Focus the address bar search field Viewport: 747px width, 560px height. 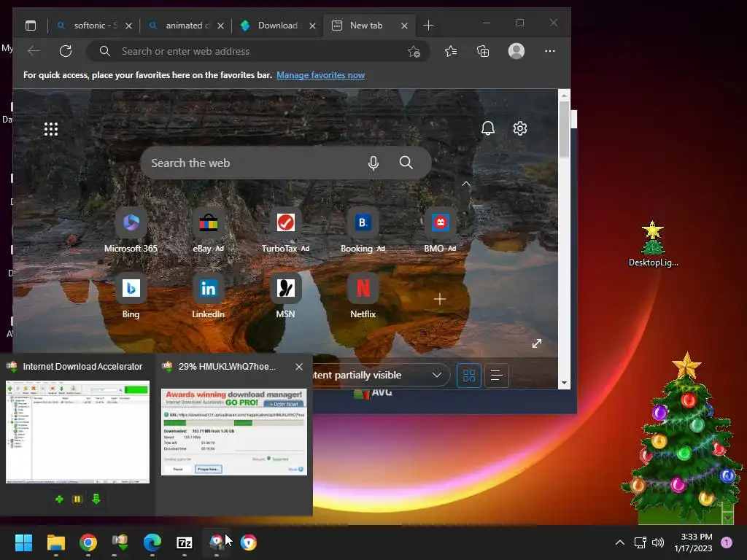coord(258,51)
